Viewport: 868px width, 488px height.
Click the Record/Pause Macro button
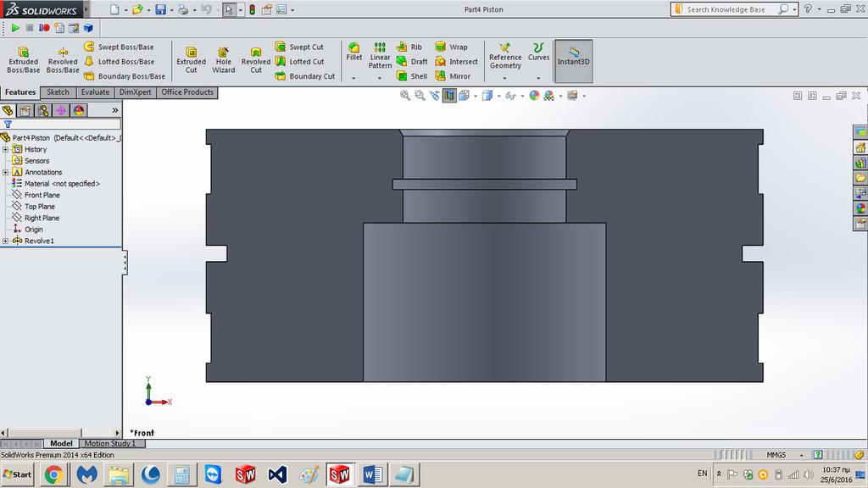click(44, 28)
